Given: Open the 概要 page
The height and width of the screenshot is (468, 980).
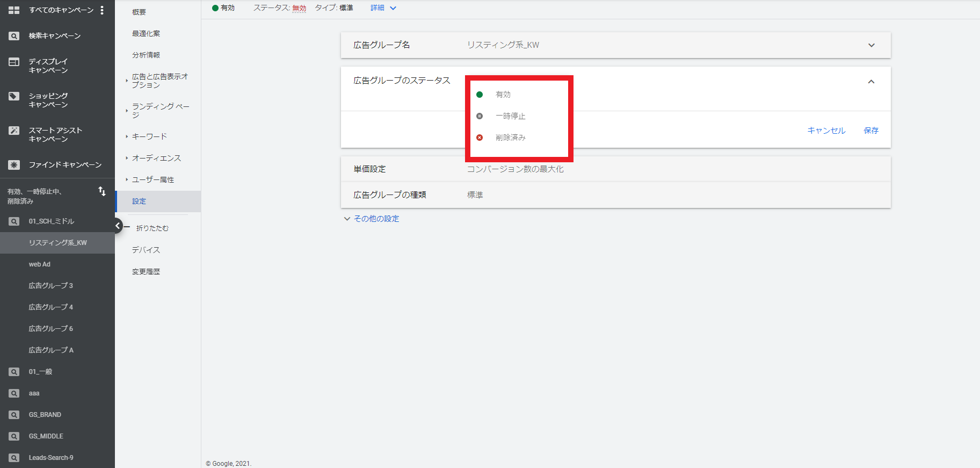Looking at the screenshot, I should click(139, 12).
